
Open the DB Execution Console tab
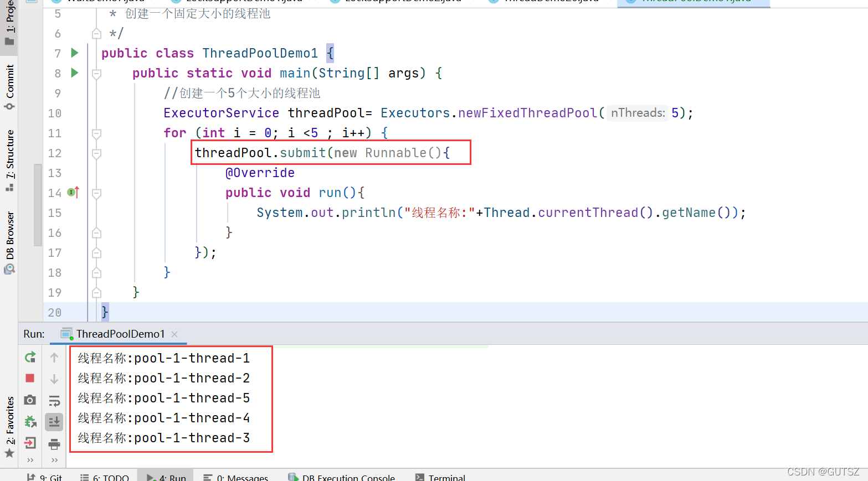tap(341, 477)
